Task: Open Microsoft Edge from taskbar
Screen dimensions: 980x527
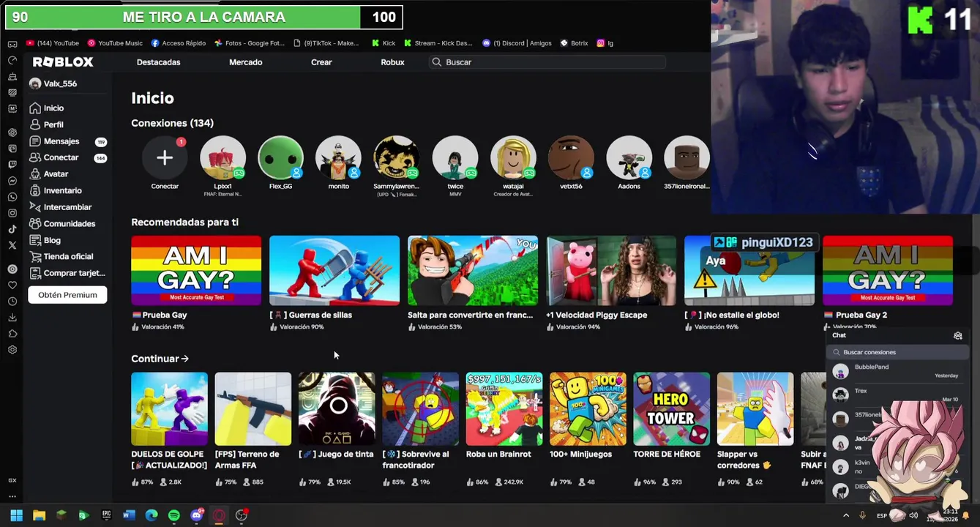Action: point(152,515)
